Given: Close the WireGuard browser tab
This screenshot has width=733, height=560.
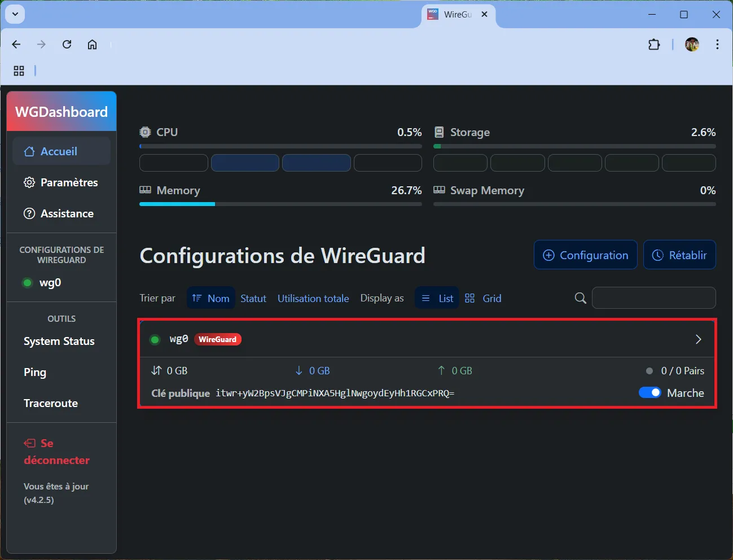Looking at the screenshot, I should click(x=484, y=14).
